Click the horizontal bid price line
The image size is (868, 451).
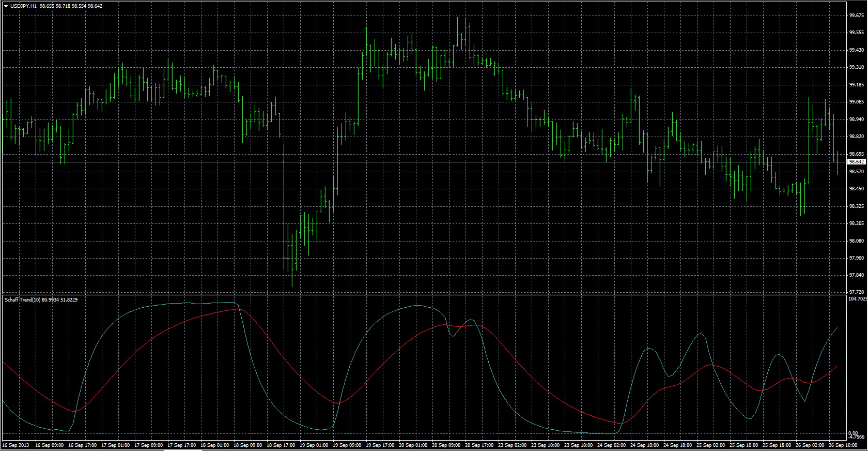pyautogui.click(x=413, y=162)
